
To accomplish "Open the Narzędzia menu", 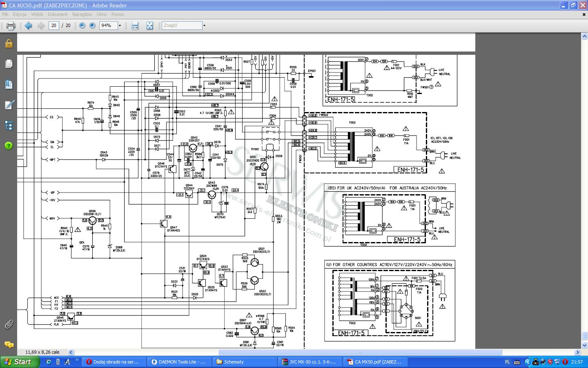I will point(82,14).
